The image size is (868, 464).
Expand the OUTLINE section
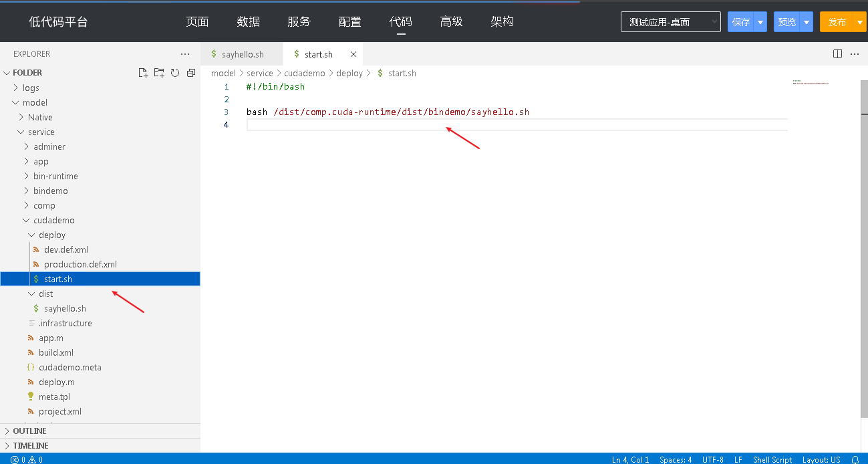100,431
